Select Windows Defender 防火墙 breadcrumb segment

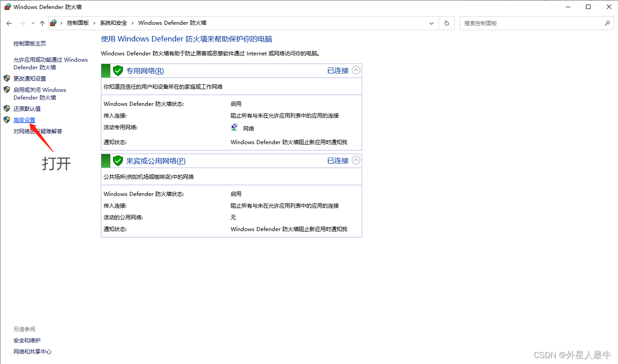pos(172,23)
